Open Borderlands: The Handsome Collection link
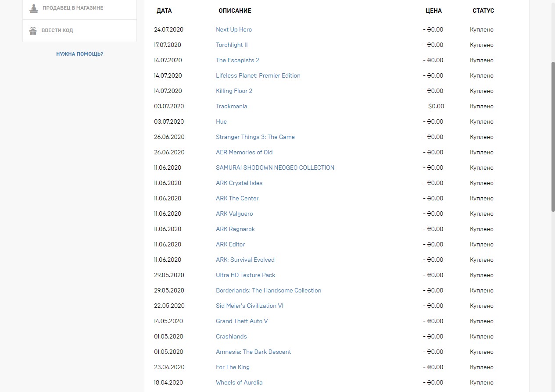 pos(269,290)
